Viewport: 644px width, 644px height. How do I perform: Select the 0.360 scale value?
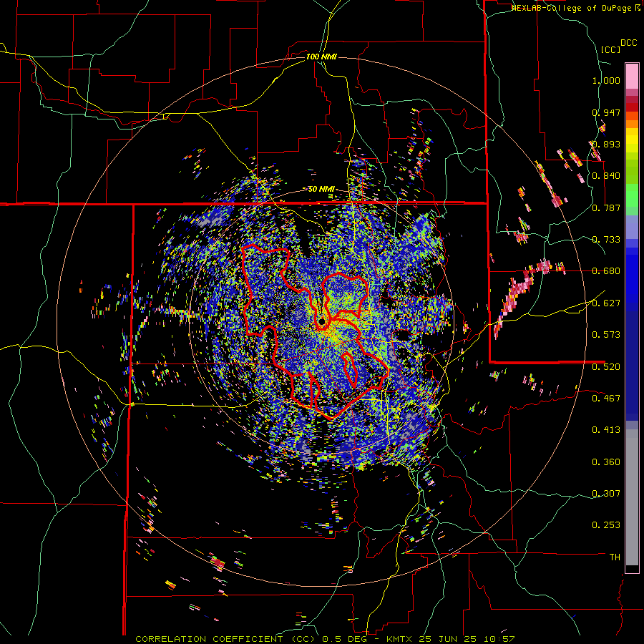[606, 462]
